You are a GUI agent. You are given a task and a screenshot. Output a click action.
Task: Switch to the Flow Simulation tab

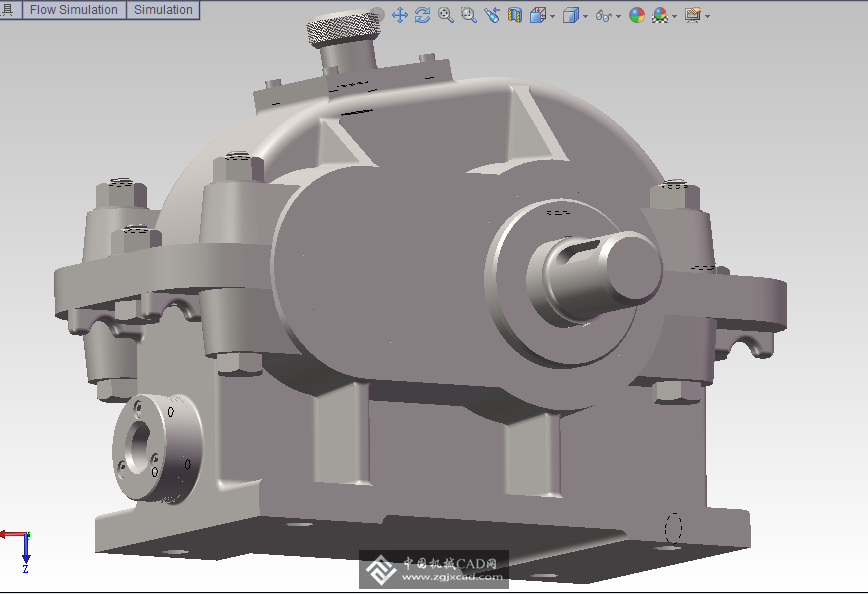[74, 10]
